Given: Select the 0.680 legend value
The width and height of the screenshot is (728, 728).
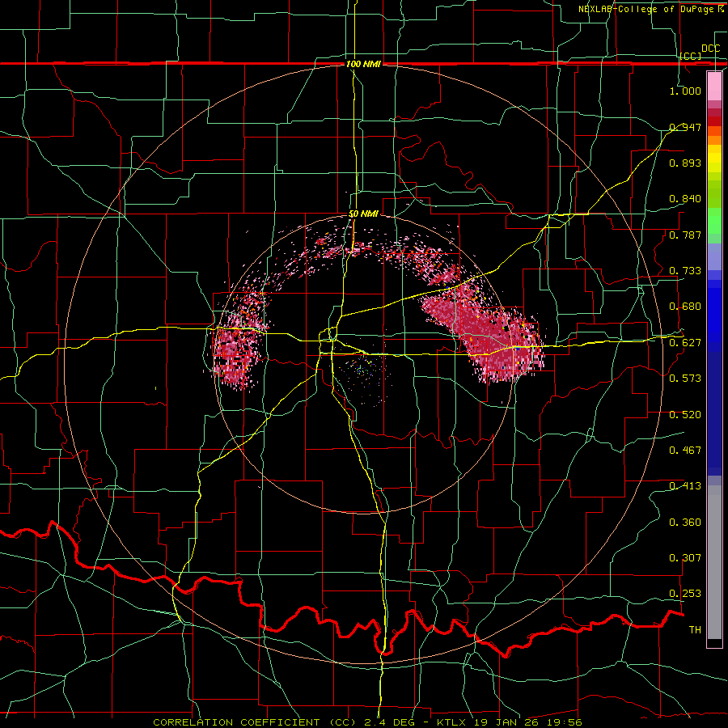Looking at the screenshot, I should (x=685, y=307).
